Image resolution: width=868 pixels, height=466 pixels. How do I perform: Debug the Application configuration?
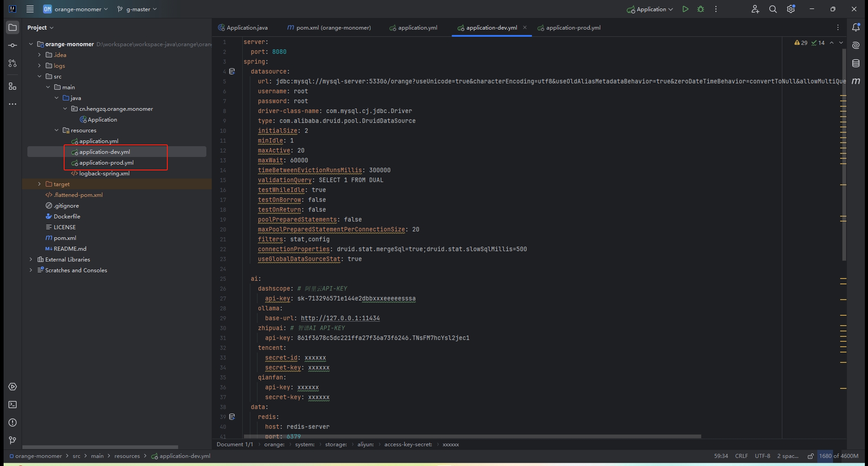(701, 9)
